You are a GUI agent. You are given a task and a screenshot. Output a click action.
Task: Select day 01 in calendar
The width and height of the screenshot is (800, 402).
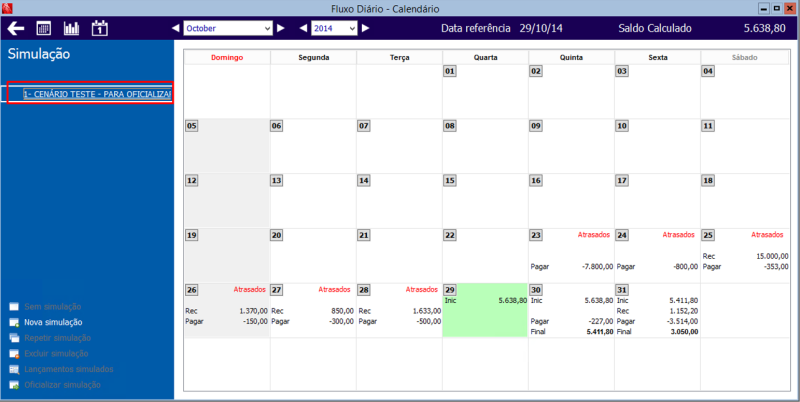[449, 71]
